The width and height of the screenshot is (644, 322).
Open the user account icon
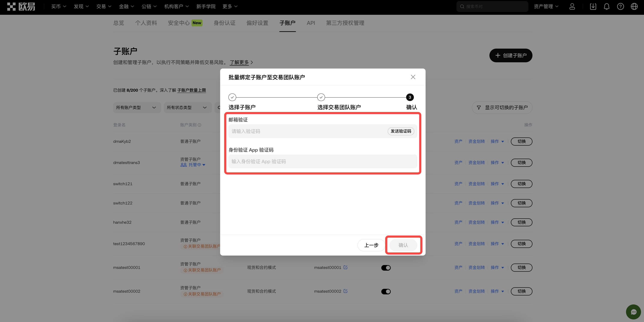572,6
